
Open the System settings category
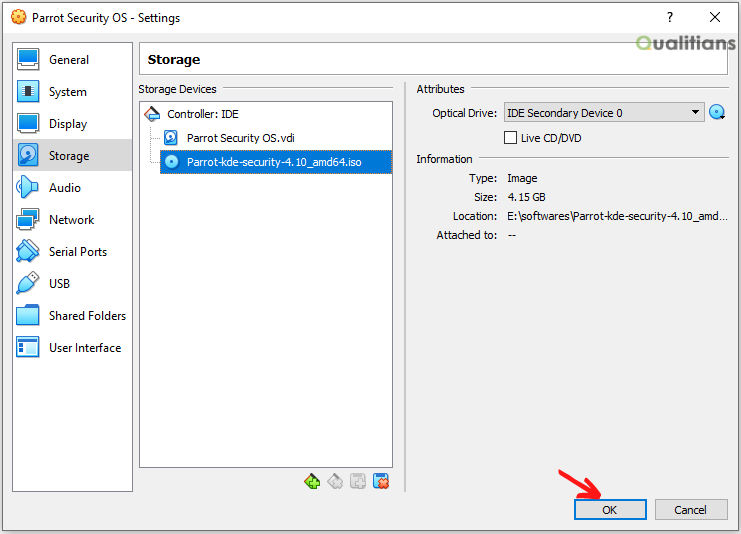point(72,92)
